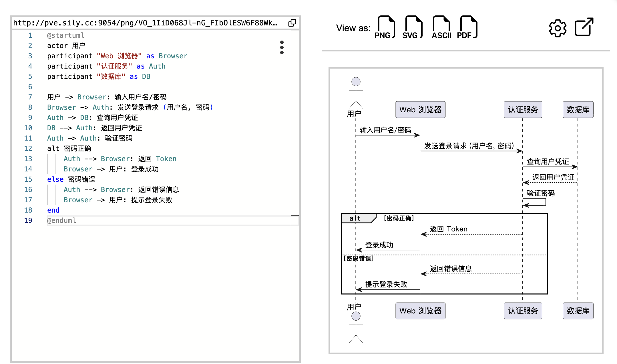Click the Web 浏览器 participant box at the top
Viewport: 617px width, 364px height.
click(x=420, y=110)
